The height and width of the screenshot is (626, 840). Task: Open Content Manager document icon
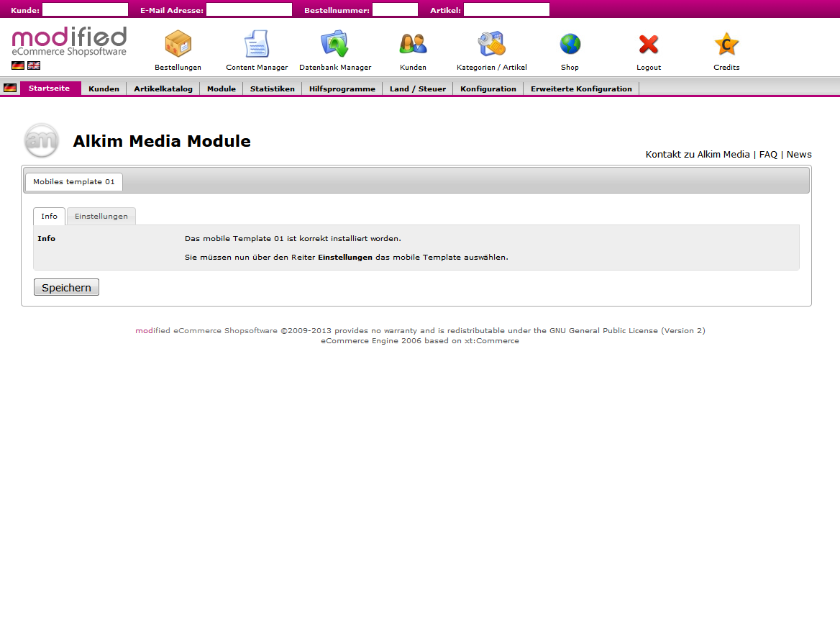click(x=257, y=44)
